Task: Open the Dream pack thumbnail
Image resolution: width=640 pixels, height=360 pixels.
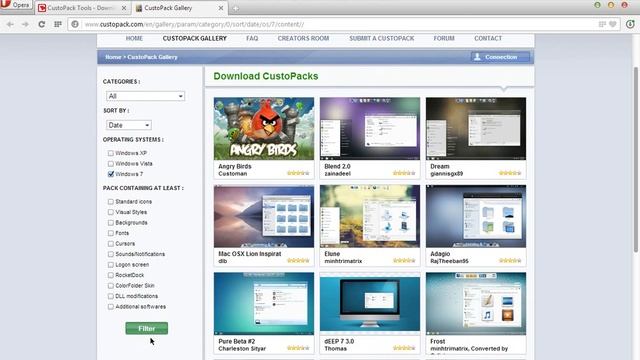Action: [476, 129]
